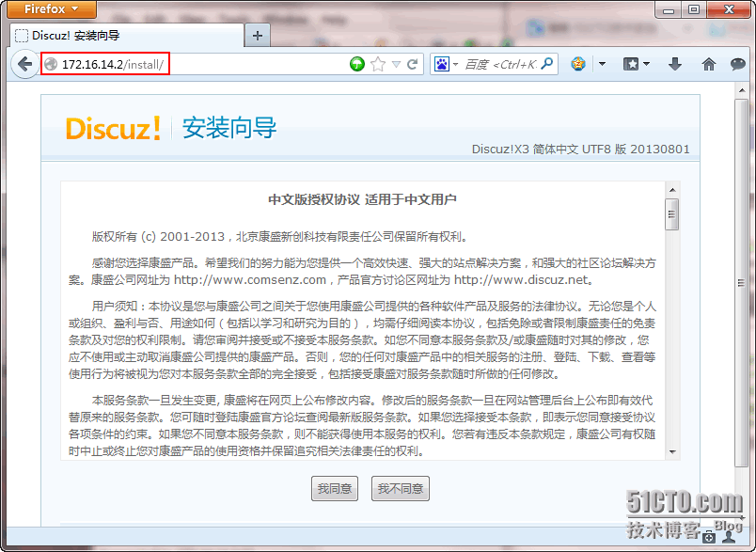Viewport: 756px width, 552px height.
Task: Click the chat speech bubble toolbar icon
Action: 738,64
